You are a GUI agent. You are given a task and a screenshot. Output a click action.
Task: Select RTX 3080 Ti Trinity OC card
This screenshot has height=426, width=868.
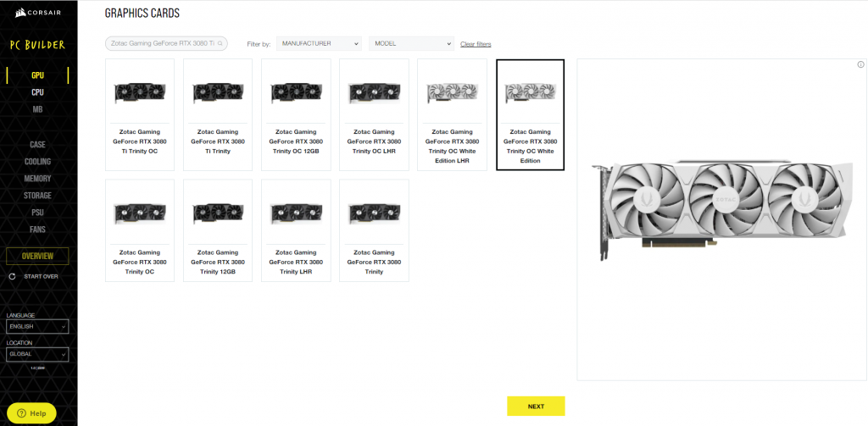[x=139, y=113]
